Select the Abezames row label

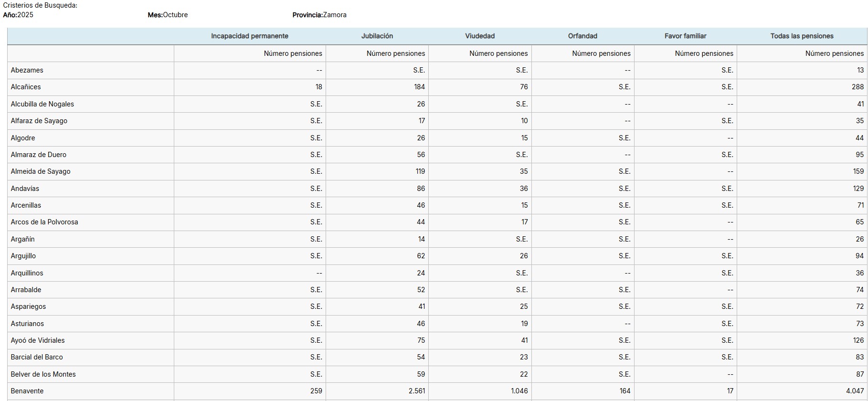click(27, 70)
